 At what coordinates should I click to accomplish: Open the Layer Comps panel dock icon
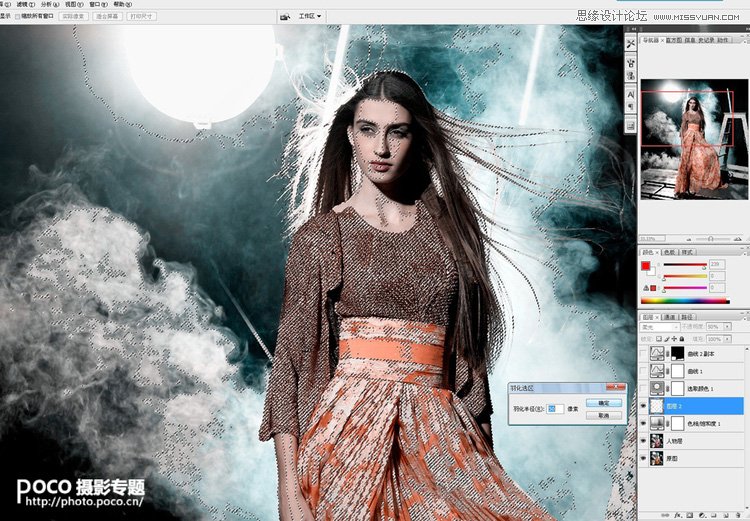[x=631, y=125]
